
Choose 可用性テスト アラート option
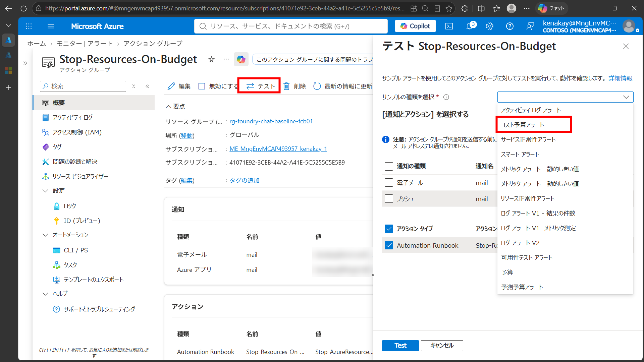(565, 257)
